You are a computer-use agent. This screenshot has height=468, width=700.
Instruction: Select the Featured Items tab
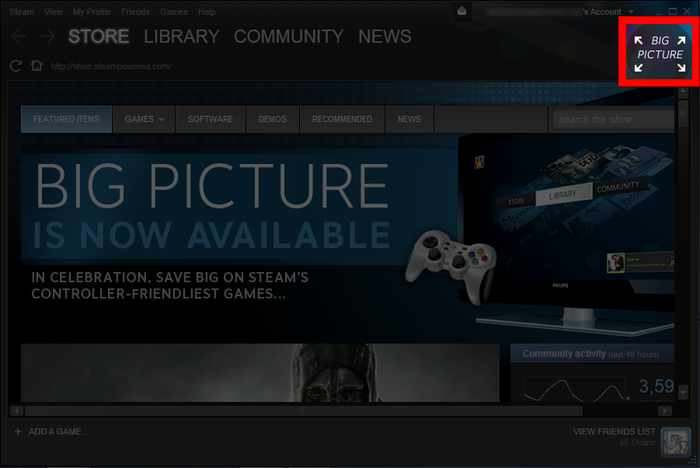point(67,119)
